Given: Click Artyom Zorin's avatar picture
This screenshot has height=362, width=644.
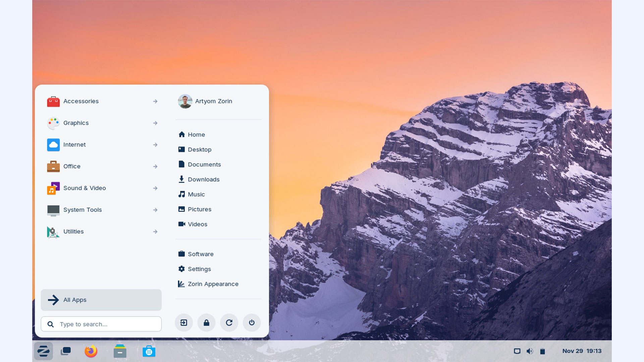Looking at the screenshot, I should click(185, 101).
